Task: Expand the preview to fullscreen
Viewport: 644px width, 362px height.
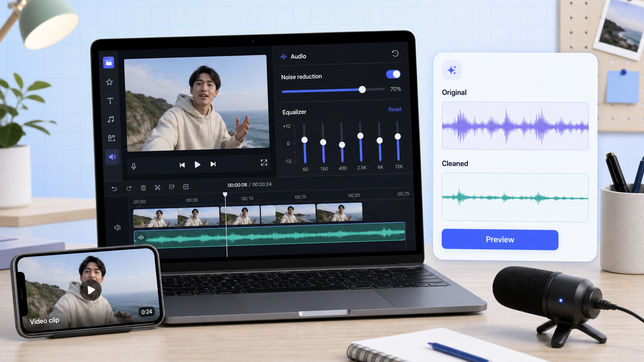Action: (x=264, y=163)
